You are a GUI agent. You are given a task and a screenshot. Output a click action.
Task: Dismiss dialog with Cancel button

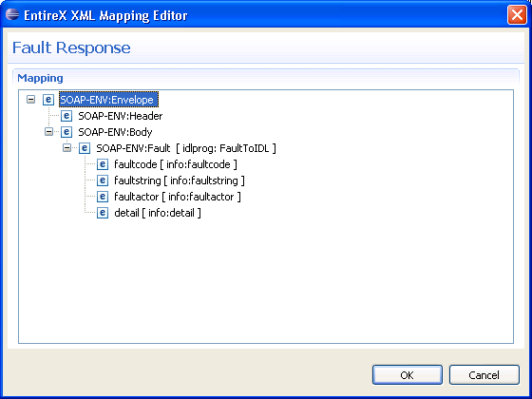pyautogui.click(x=484, y=375)
